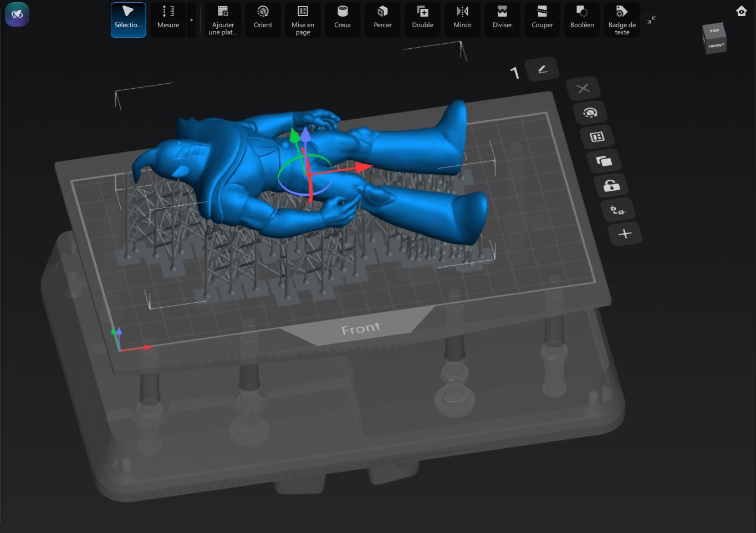Activate the Sélection arrow tool
The image size is (756, 533).
128,20
